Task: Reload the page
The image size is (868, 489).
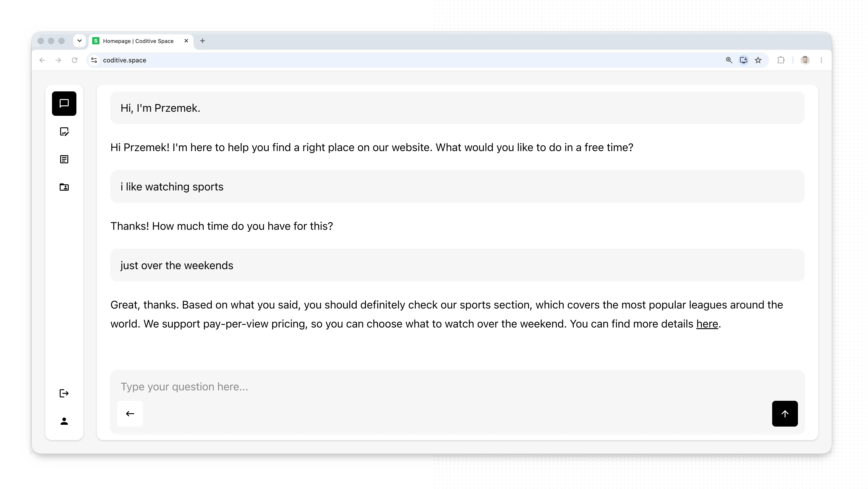Action: 74,60
